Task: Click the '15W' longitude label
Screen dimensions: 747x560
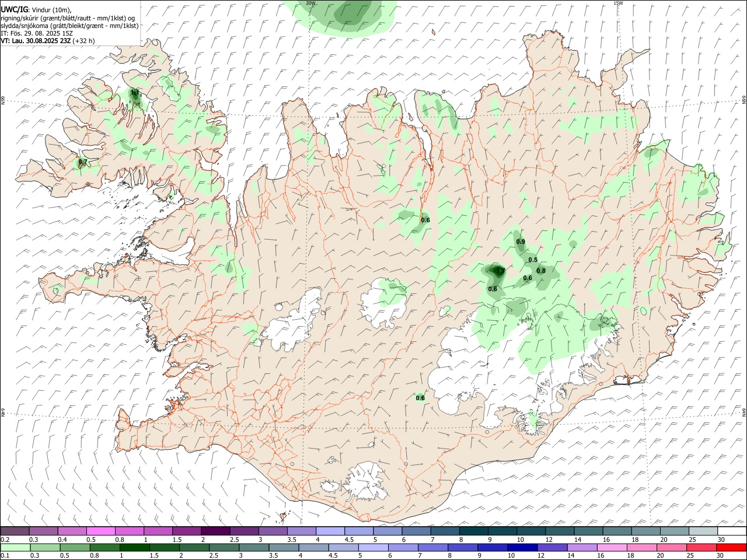Action: pyautogui.click(x=618, y=3)
